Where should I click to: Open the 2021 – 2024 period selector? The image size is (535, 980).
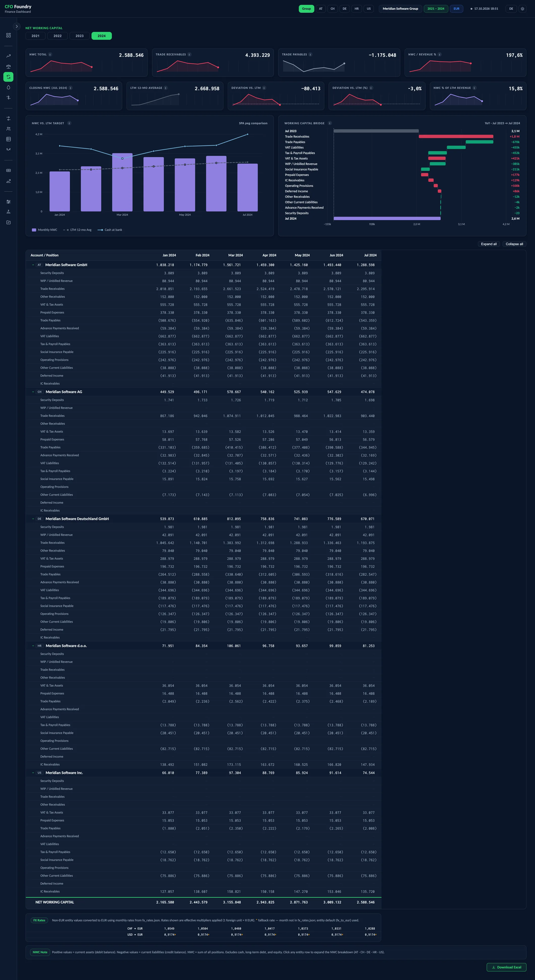(x=436, y=9)
